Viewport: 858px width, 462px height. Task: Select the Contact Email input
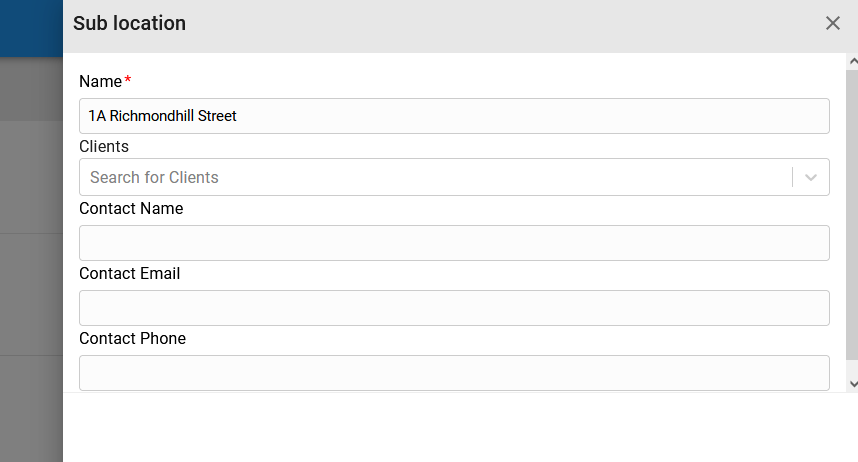(x=454, y=308)
